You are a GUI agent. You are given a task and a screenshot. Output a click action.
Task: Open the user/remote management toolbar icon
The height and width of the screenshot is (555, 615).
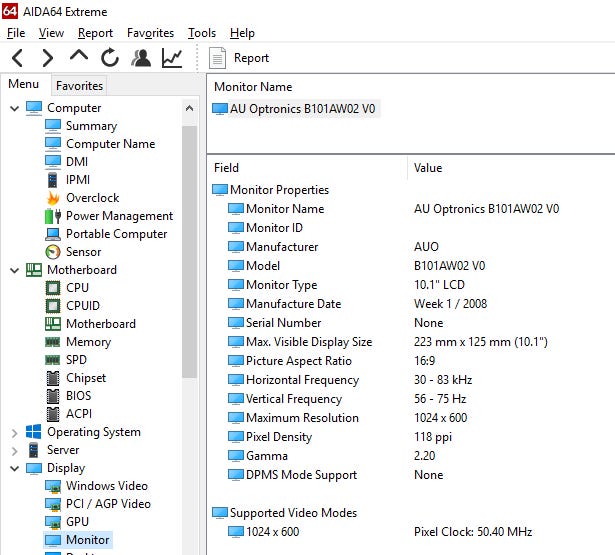141,58
